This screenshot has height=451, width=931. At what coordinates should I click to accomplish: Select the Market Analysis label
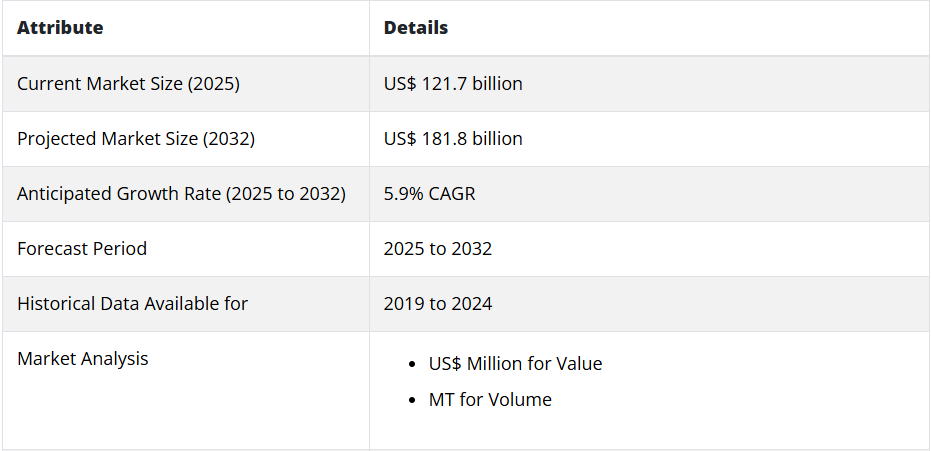[x=83, y=359]
